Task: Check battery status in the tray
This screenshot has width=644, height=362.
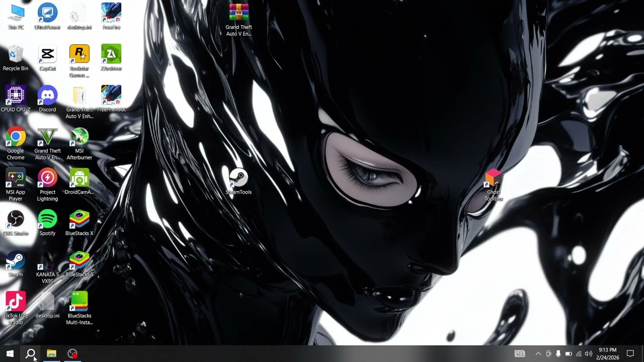Action: pos(569,353)
